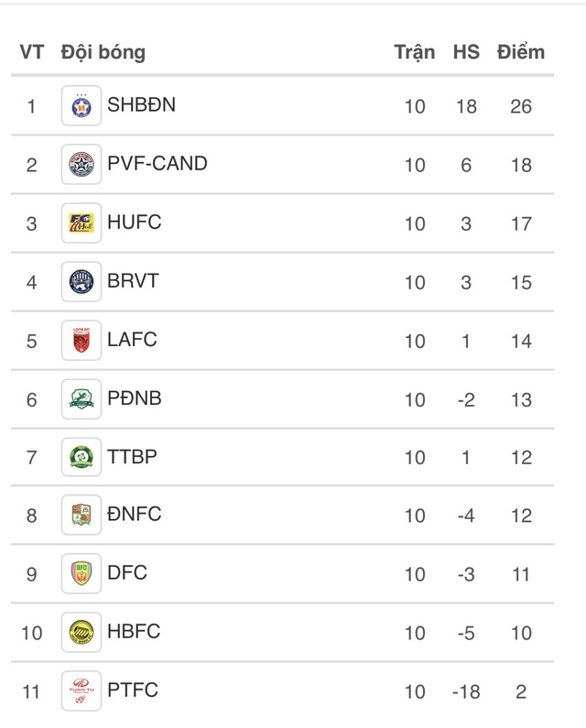Select the Đội bóng column header

103,52
